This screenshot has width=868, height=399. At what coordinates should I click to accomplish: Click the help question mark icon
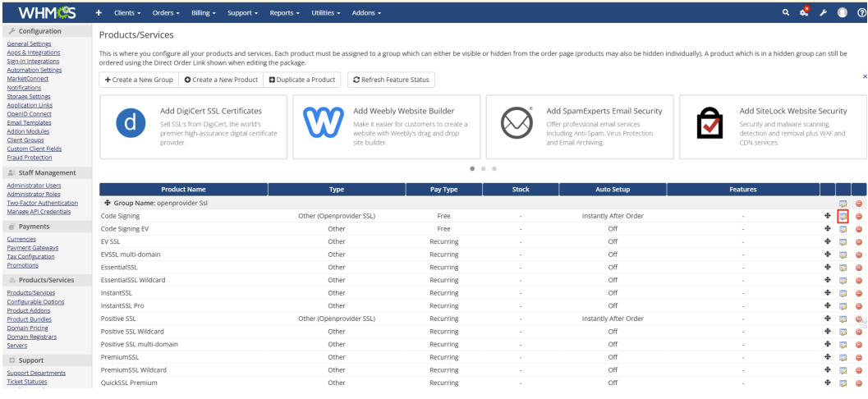coord(861,13)
